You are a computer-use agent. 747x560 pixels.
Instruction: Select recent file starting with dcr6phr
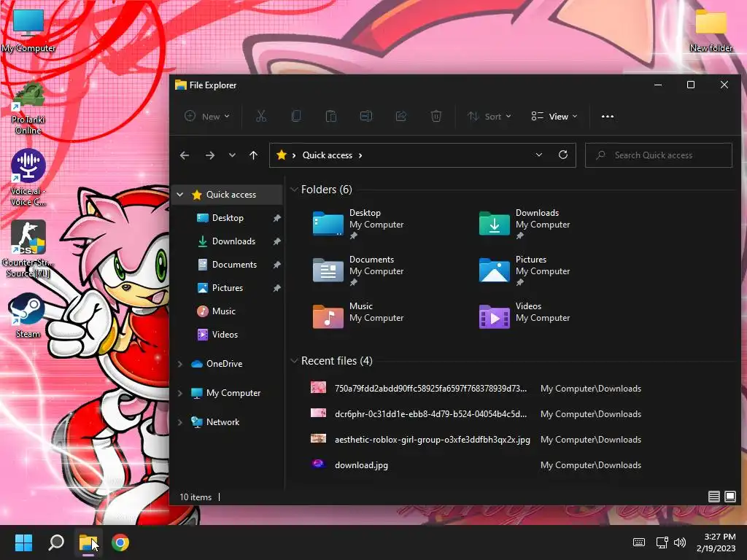(476, 414)
